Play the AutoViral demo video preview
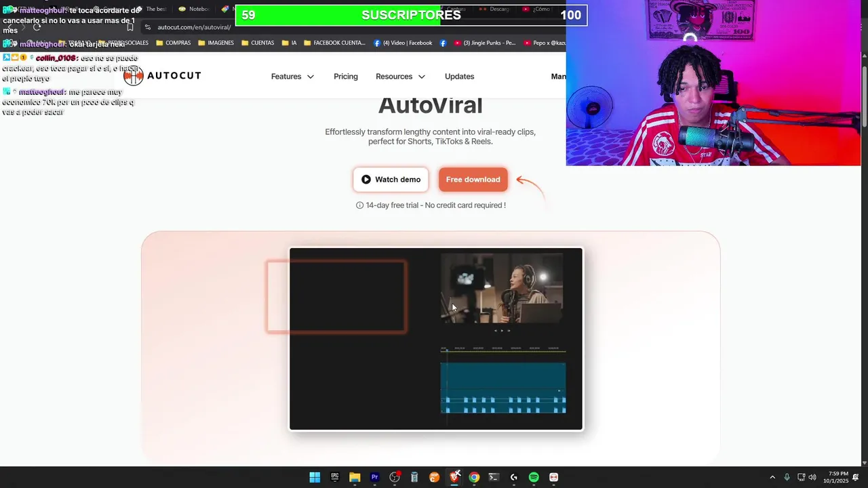This screenshot has width=868, height=488. (x=436, y=339)
